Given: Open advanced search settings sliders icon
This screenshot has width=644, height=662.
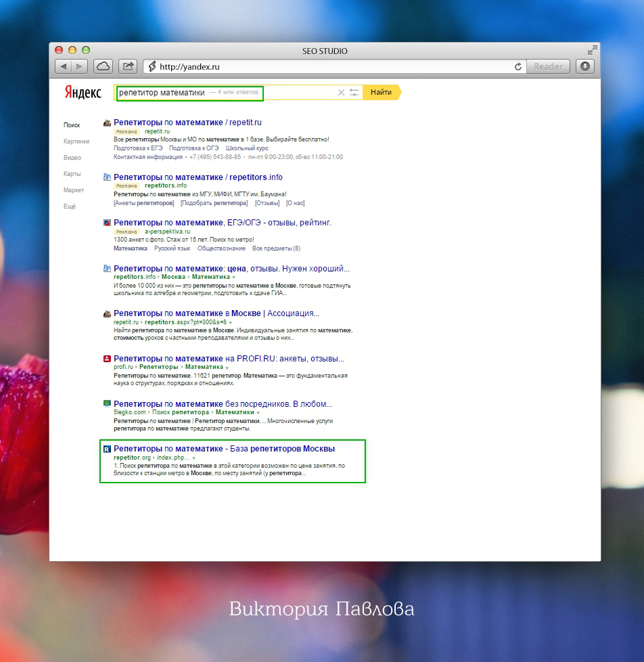Looking at the screenshot, I should (354, 93).
